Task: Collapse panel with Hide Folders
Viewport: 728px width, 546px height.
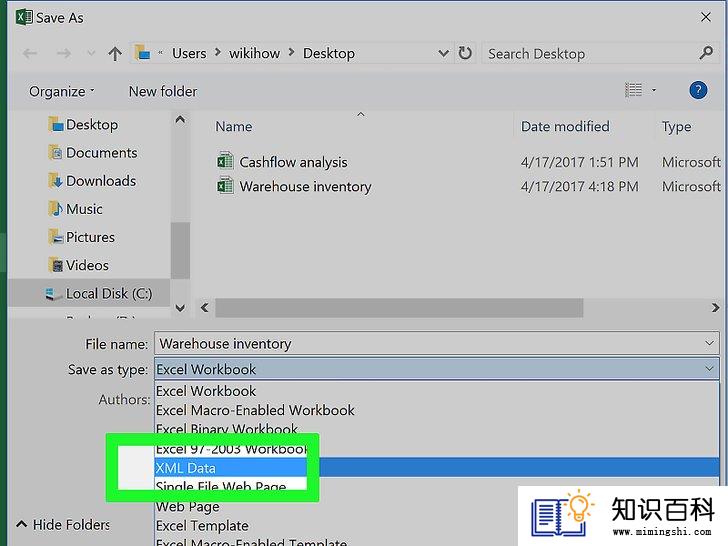Action: click(63, 525)
